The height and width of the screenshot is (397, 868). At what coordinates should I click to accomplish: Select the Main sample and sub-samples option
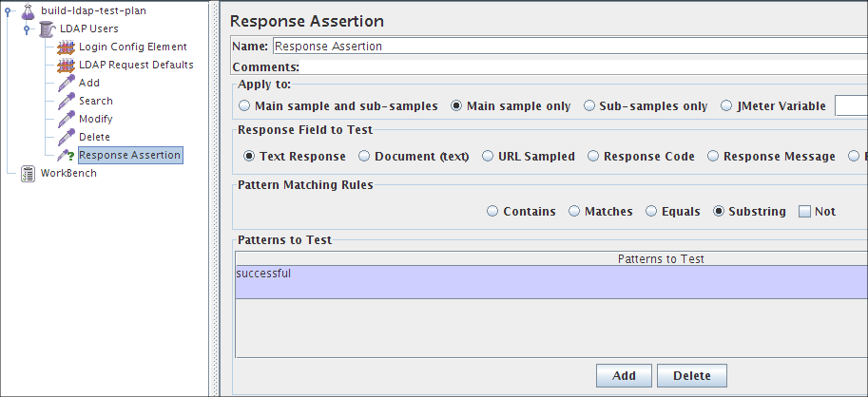pyautogui.click(x=245, y=106)
